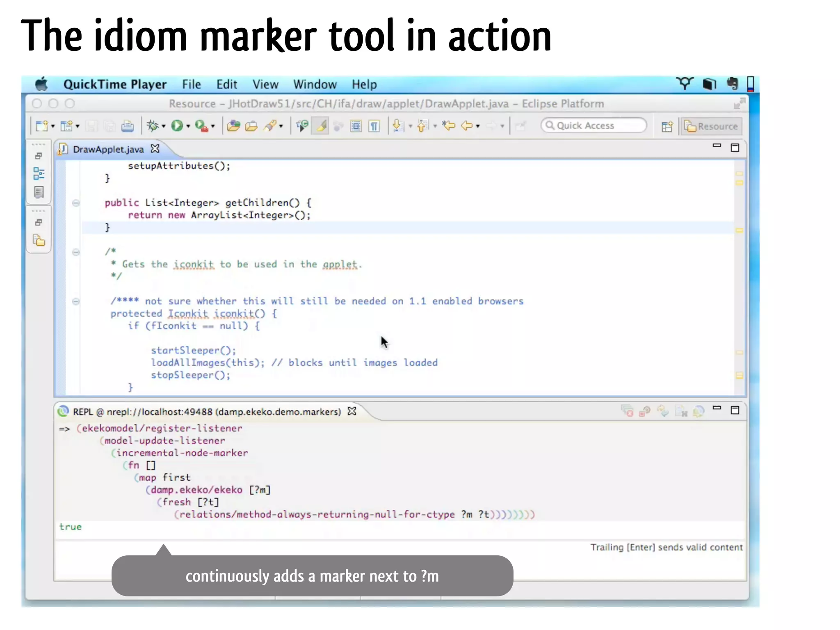Click the Debug bug icon
Screen dimensions: 840x630
153,126
